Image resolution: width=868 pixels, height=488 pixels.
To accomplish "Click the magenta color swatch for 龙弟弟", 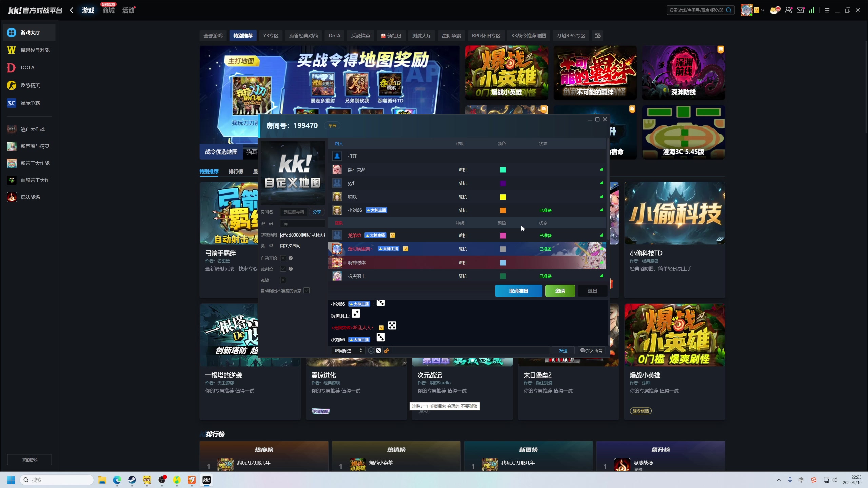I will pyautogui.click(x=503, y=236).
